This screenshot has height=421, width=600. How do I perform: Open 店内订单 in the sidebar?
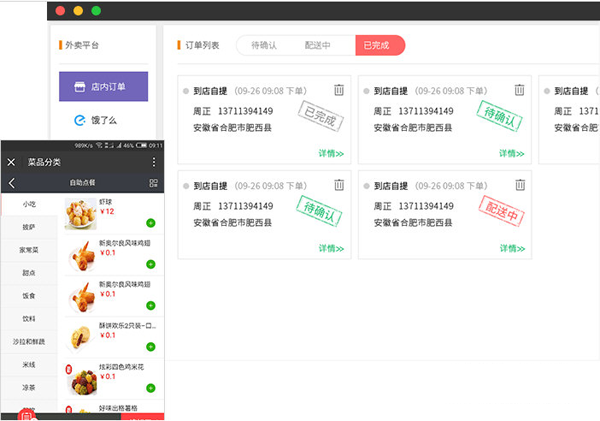(x=103, y=86)
